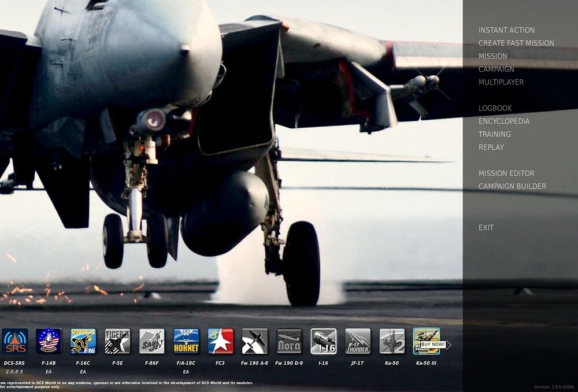The width and height of the screenshot is (578, 392).
Task: Open the LOGBOOK
Action: [495, 108]
